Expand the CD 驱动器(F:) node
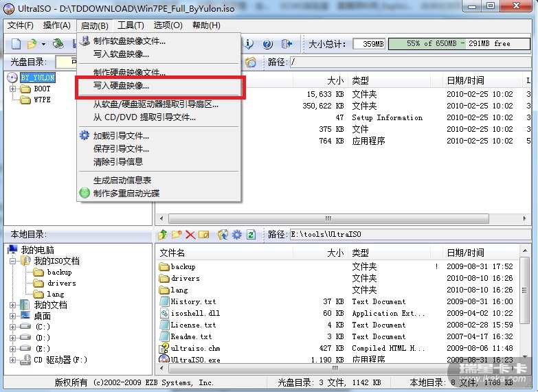 point(12,360)
